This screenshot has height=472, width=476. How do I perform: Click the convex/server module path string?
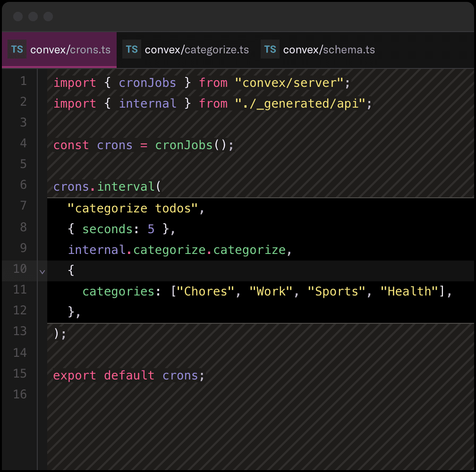[x=293, y=82]
